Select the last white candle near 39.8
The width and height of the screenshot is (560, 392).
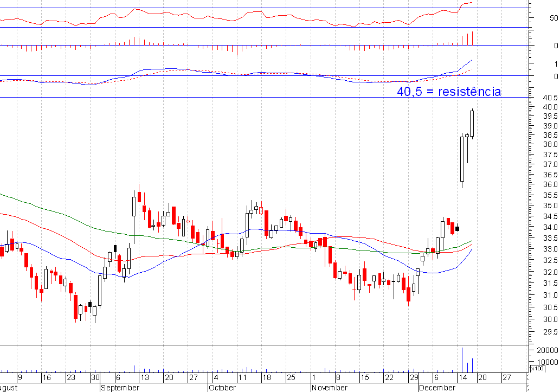(x=472, y=124)
